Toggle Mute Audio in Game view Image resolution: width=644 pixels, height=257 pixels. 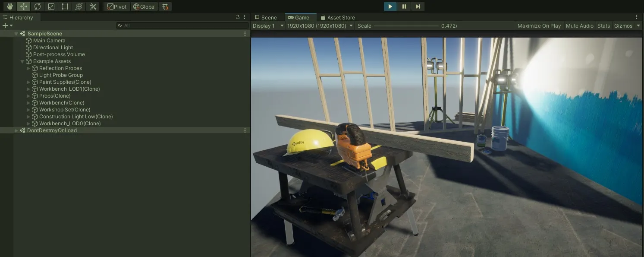click(579, 26)
